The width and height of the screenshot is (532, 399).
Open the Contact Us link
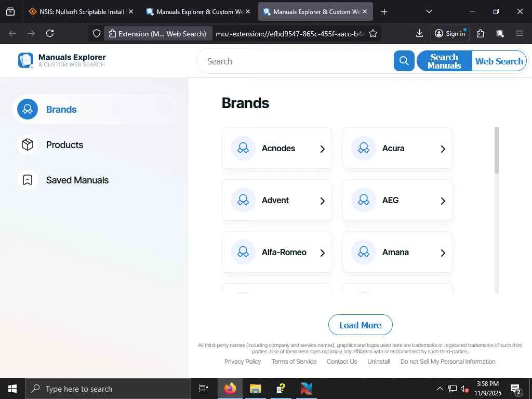pos(342,362)
